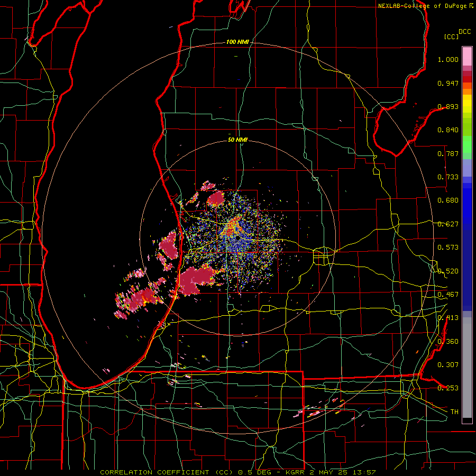Click the 0.307 legend value
This screenshot has width=476, height=476.
pyautogui.click(x=448, y=365)
